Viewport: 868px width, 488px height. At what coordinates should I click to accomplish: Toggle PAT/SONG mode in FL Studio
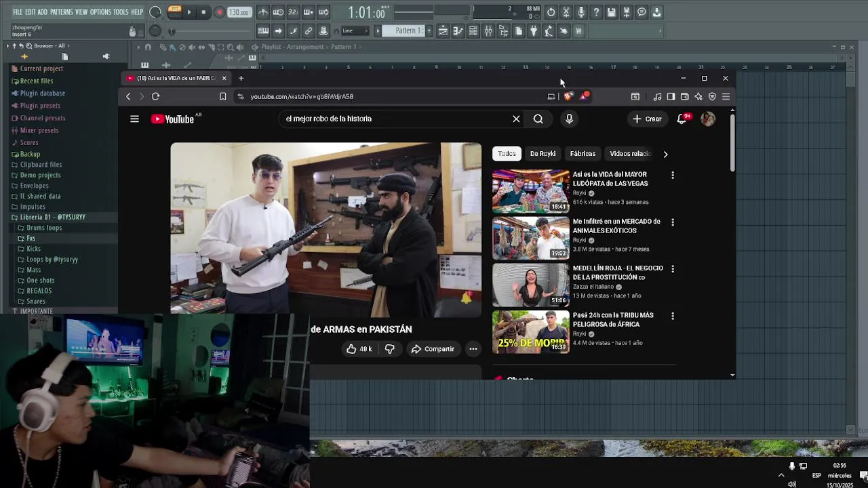point(174,12)
